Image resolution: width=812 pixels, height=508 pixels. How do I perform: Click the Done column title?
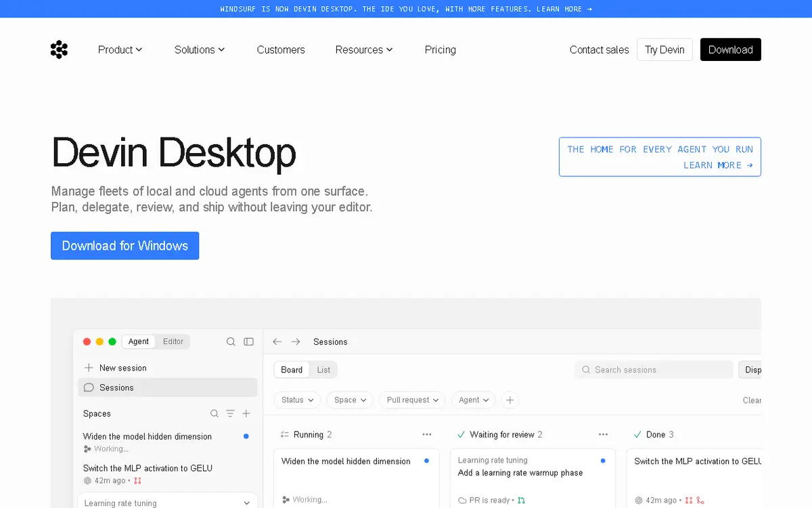656,435
